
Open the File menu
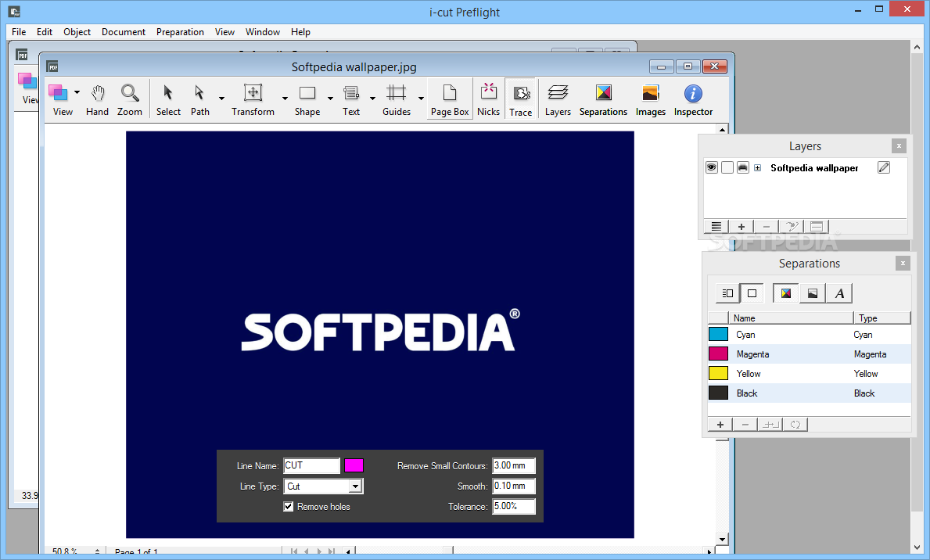pyautogui.click(x=19, y=32)
